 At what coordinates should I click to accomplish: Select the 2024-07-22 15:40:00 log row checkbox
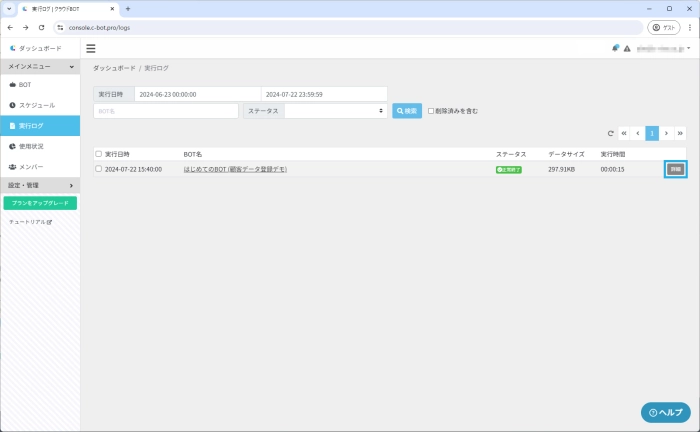(98, 169)
